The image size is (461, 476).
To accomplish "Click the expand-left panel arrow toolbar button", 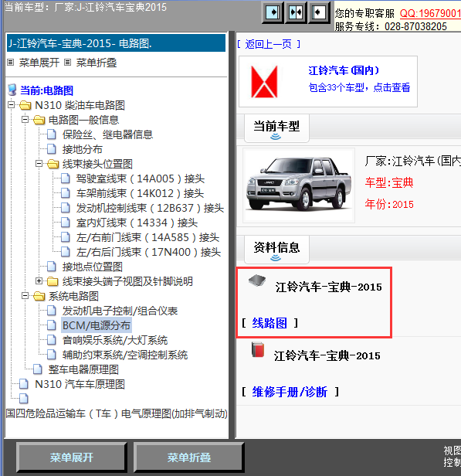I will pyautogui.click(x=318, y=12).
